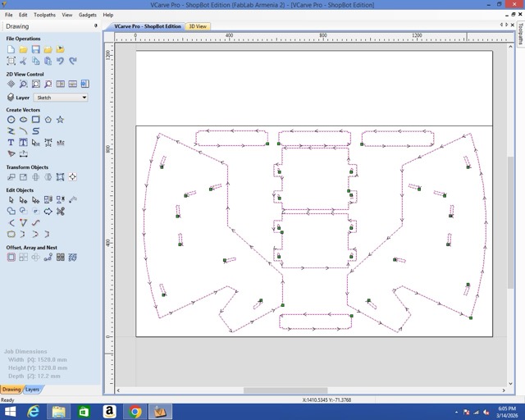The height and width of the screenshot is (420, 525).
Task: Click the Fit Curves to vectors icon
Action: coord(35,223)
